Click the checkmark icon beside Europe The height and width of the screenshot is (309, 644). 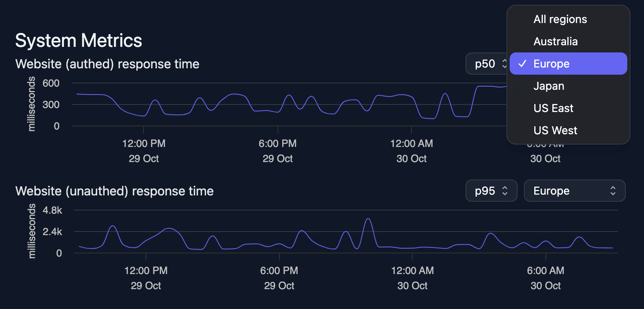point(523,63)
